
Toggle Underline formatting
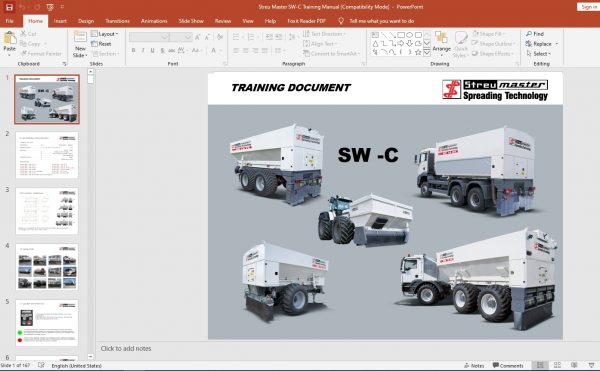tap(152, 50)
